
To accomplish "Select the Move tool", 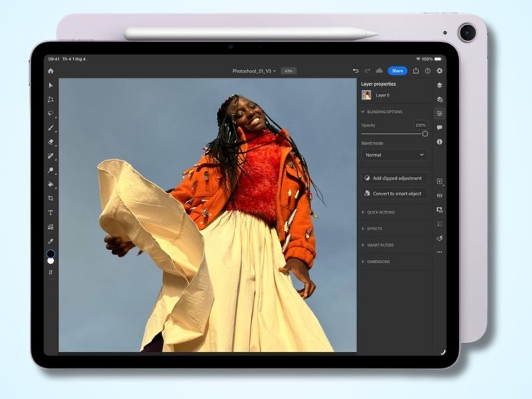I will pyautogui.click(x=50, y=86).
